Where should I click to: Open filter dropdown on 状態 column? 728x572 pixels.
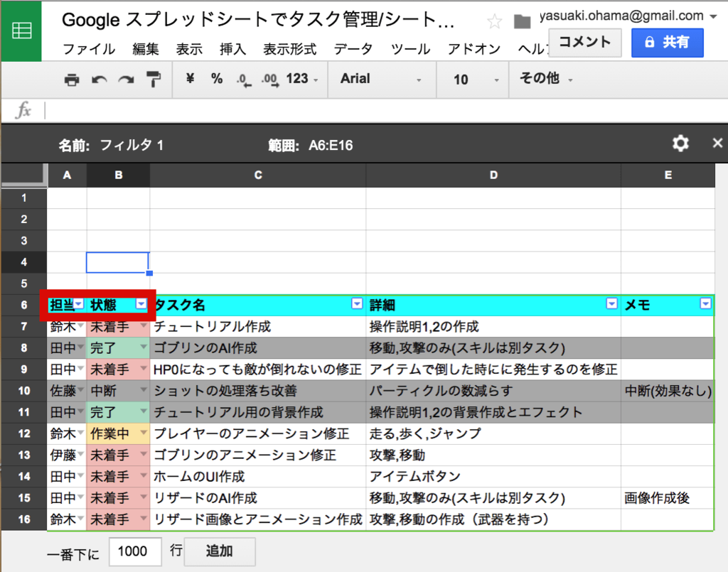click(141, 304)
